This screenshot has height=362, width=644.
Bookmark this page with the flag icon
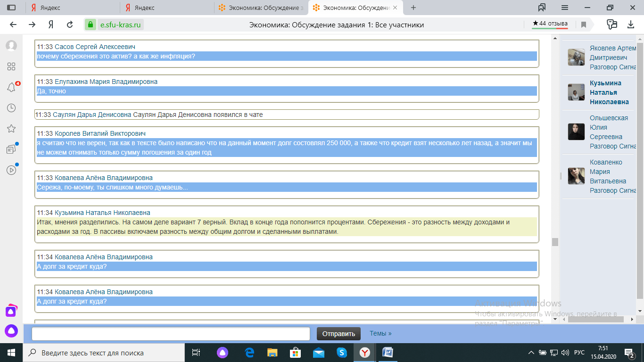pyautogui.click(x=584, y=25)
